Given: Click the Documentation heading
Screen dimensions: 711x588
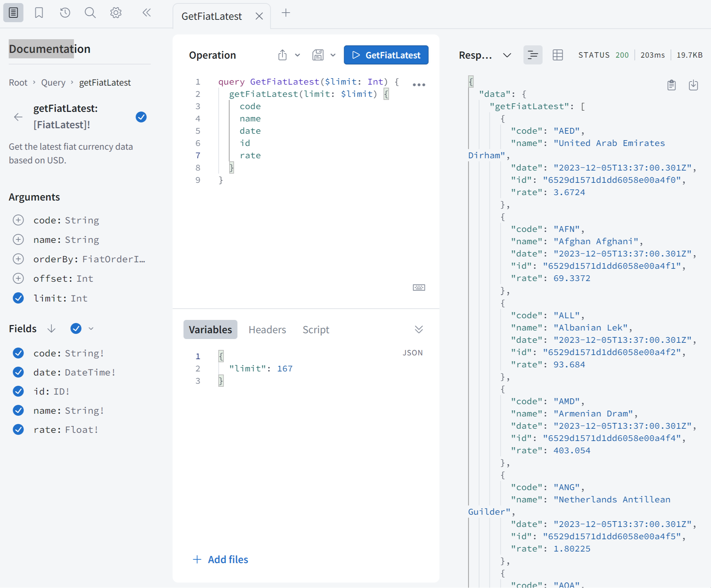Looking at the screenshot, I should [49, 49].
